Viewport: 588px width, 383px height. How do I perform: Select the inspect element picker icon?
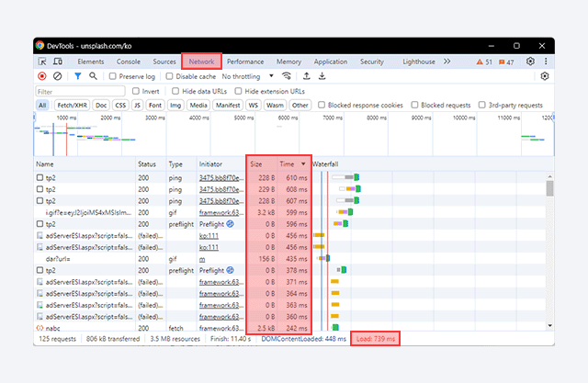(x=42, y=62)
